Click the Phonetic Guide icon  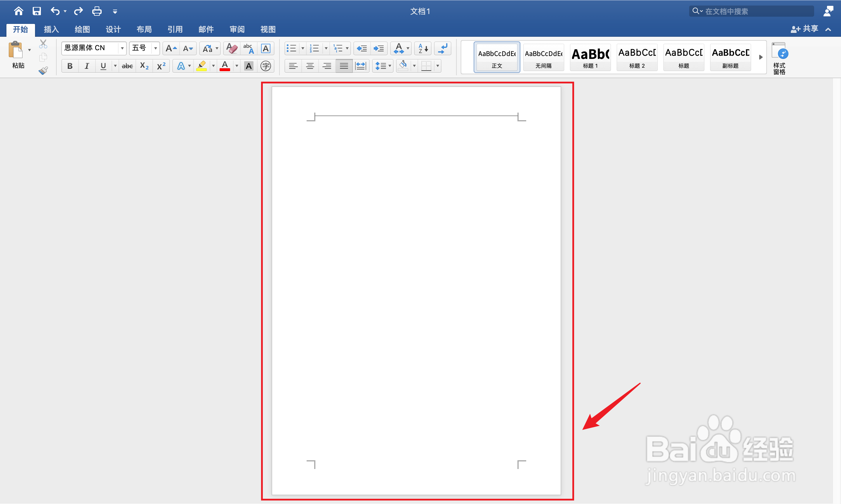coord(249,48)
